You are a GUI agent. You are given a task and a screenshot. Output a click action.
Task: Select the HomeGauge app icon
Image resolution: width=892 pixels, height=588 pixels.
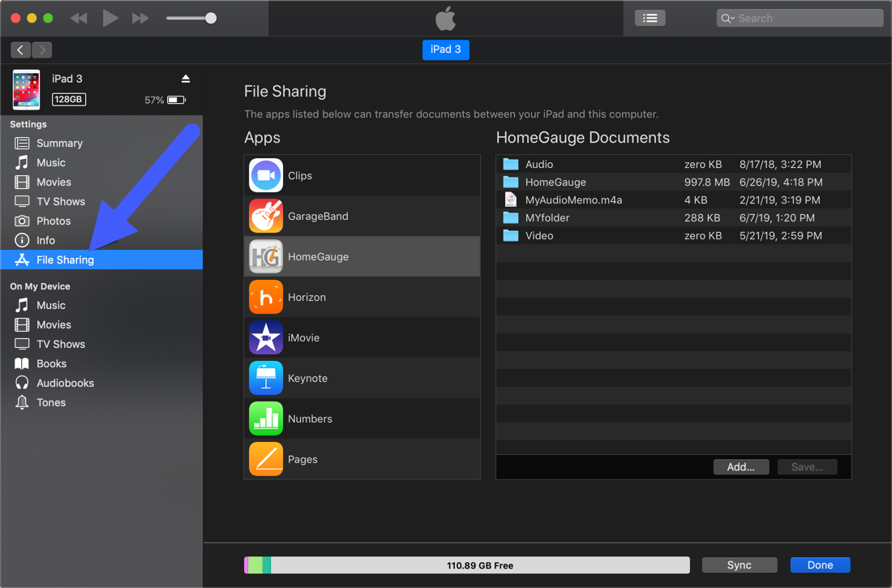(x=266, y=256)
